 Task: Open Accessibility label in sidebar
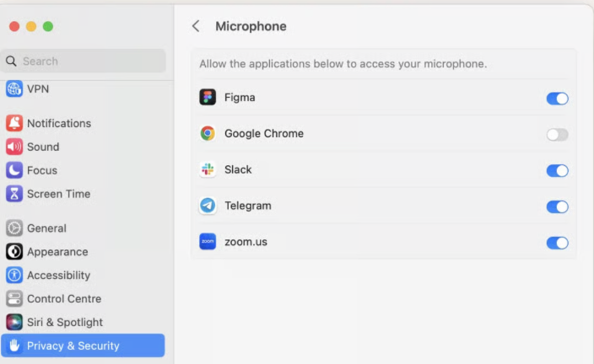[x=59, y=275]
